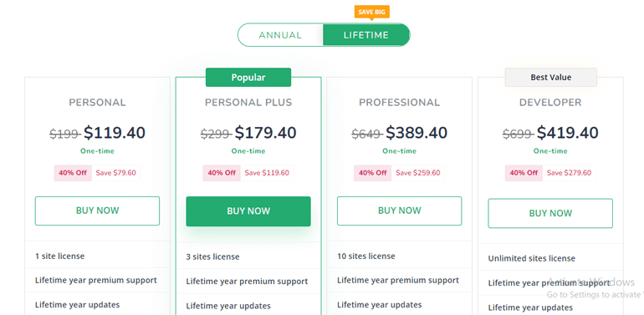This screenshot has height=315, width=644.
Task: Click the Best Value badge
Action: click(x=551, y=77)
